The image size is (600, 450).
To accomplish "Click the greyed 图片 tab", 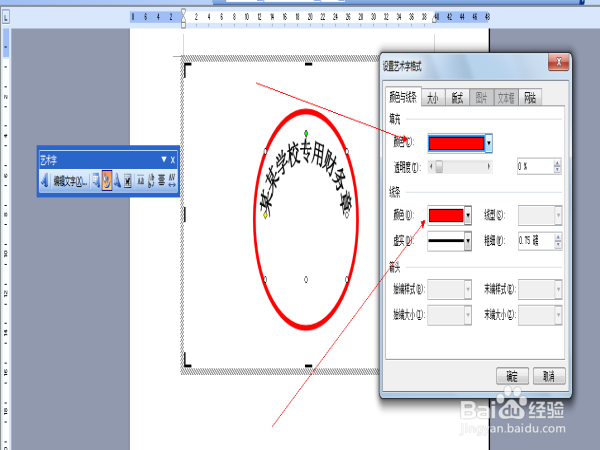I will 481,98.
